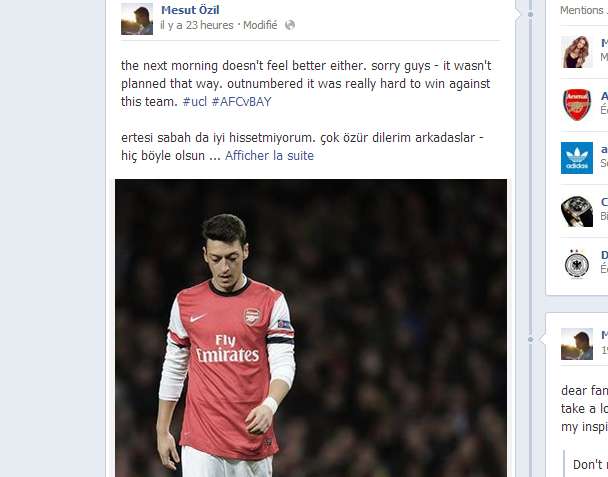Click the woman's profile picture in sidebar
The height and width of the screenshot is (477, 608).
[x=577, y=52]
